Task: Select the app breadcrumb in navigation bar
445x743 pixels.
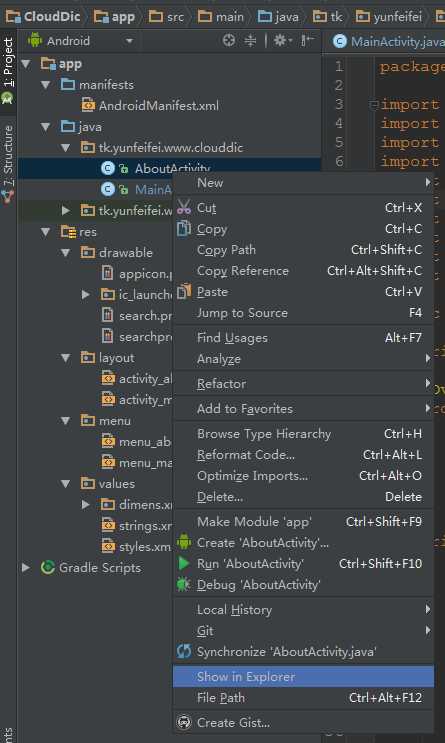Action: [x=114, y=17]
